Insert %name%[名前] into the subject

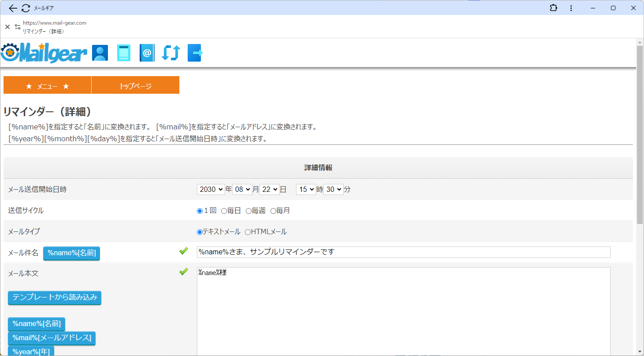pyautogui.click(x=72, y=253)
